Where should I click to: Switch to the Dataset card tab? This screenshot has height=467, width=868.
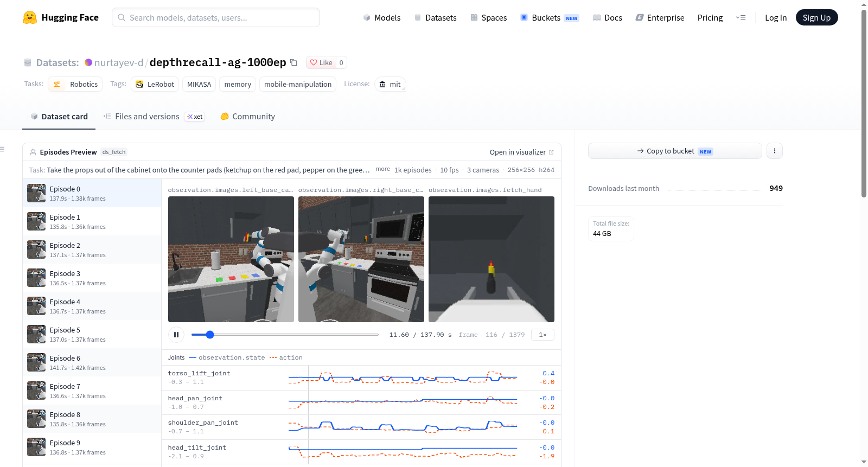pos(59,117)
